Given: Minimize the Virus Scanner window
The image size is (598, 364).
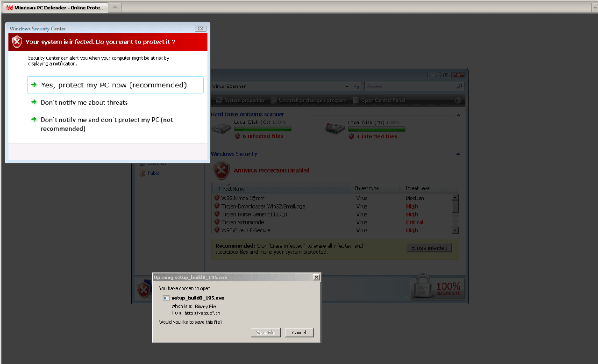Looking at the screenshot, I should coord(434,76).
